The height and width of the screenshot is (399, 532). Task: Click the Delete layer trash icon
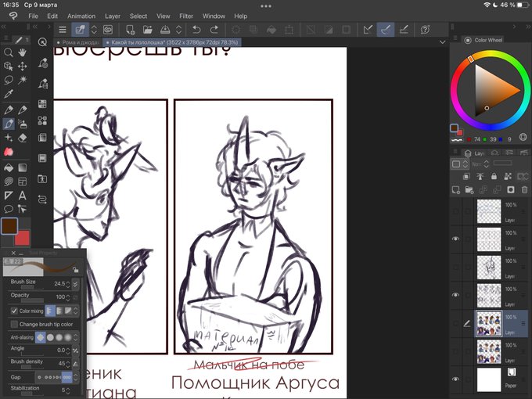coord(524,189)
